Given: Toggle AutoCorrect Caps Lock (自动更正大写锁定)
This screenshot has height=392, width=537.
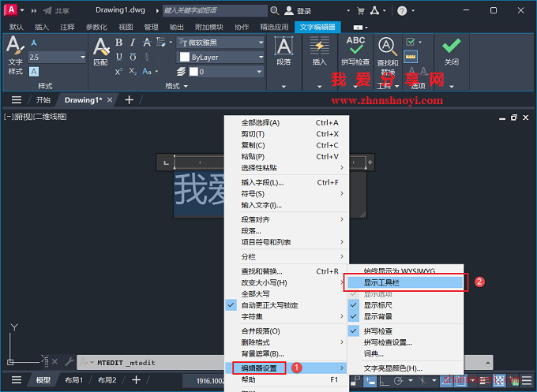Looking at the screenshot, I should (268, 305).
